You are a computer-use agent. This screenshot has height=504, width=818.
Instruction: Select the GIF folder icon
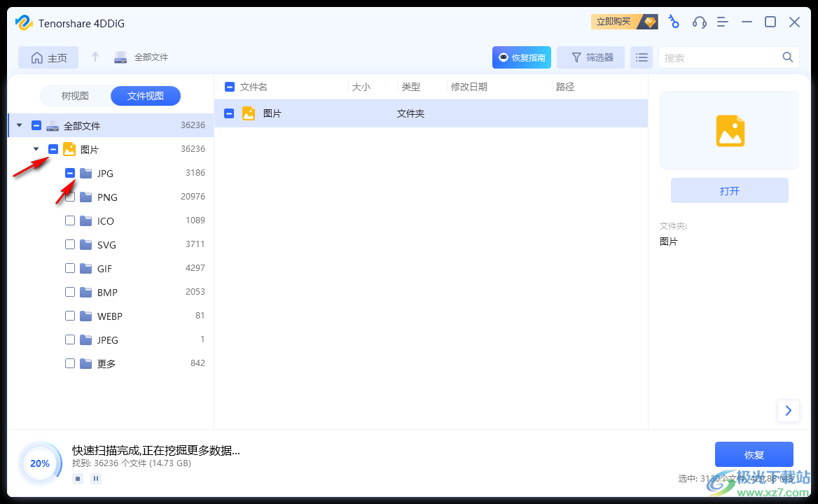click(x=86, y=268)
